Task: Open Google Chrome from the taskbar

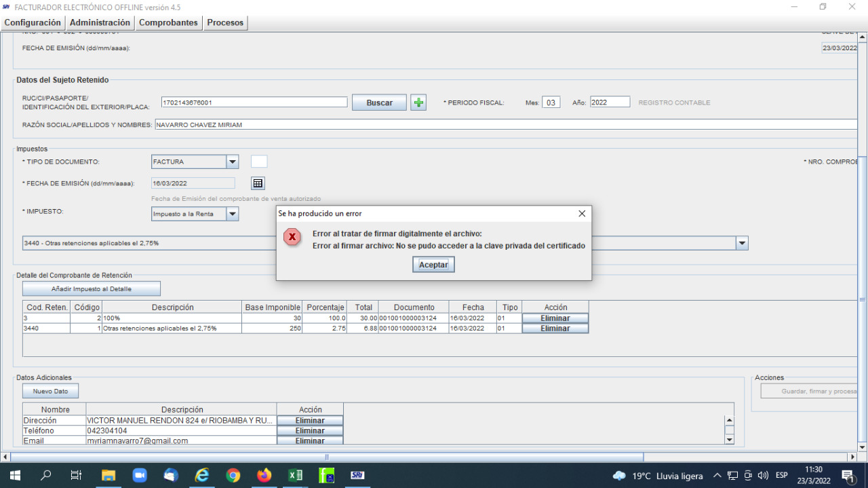Action: (233, 475)
